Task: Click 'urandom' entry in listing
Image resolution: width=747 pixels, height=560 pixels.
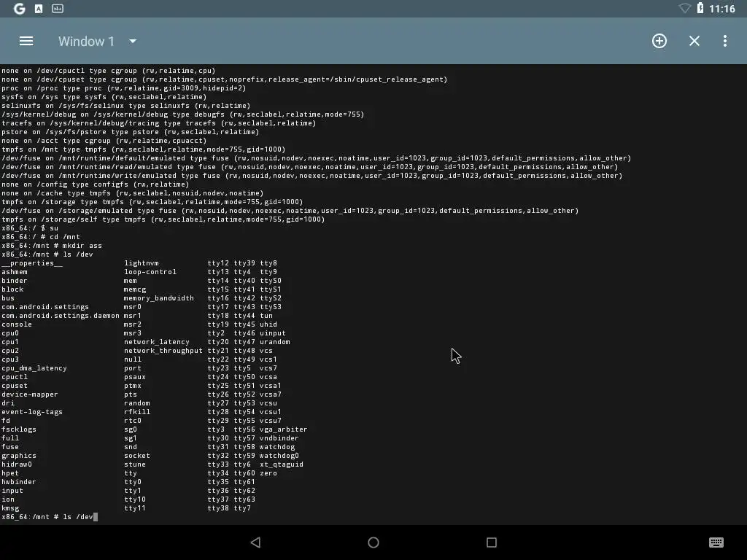Action: click(x=275, y=342)
